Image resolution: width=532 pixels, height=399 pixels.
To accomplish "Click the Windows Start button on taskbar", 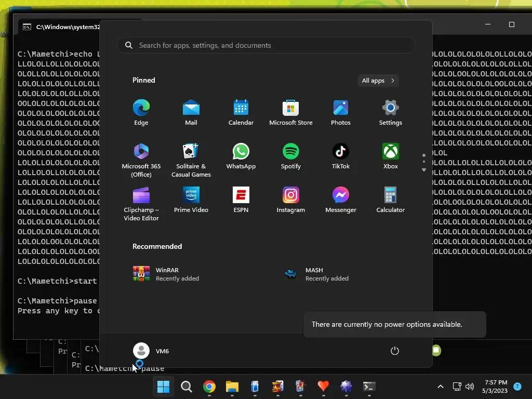I will click(x=163, y=386).
